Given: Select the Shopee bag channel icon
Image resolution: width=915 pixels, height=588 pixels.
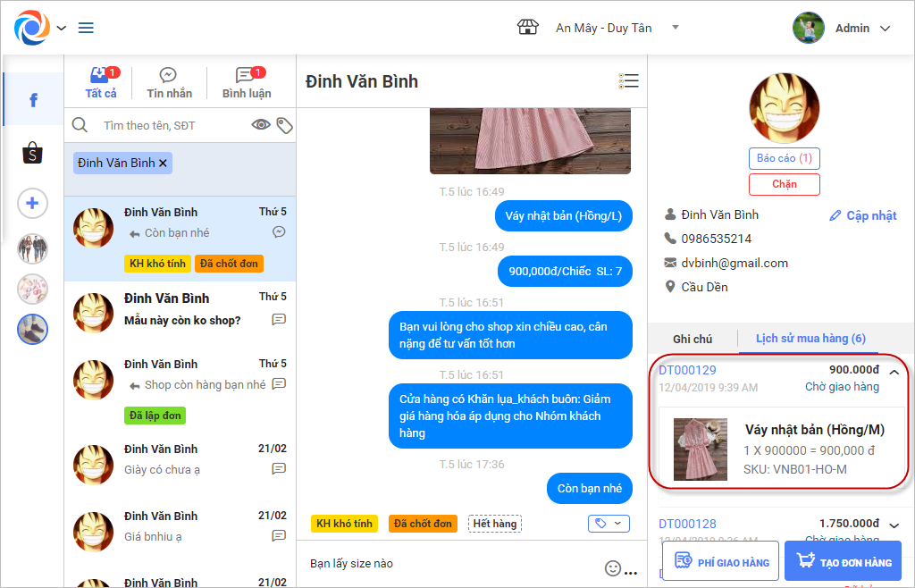Looking at the screenshot, I should [33, 153].
